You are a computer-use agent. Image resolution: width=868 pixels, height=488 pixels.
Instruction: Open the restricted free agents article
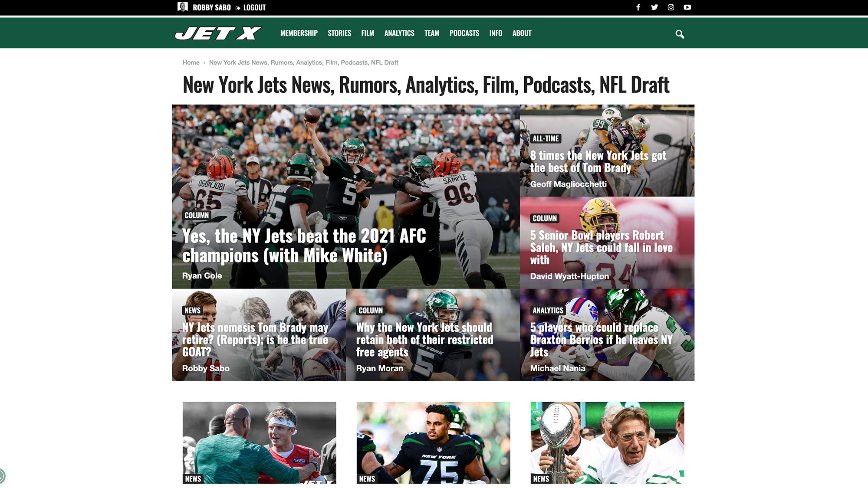point(425,340)
